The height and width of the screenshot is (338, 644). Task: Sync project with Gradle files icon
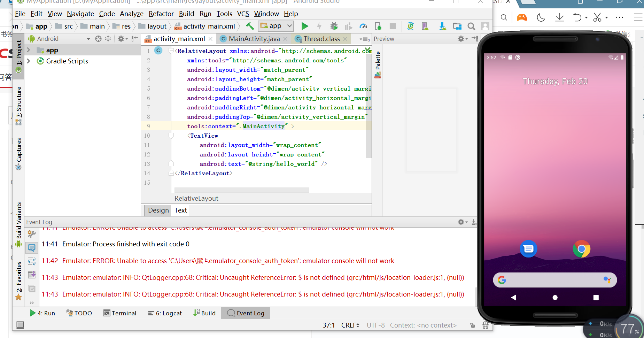point(411,26)
